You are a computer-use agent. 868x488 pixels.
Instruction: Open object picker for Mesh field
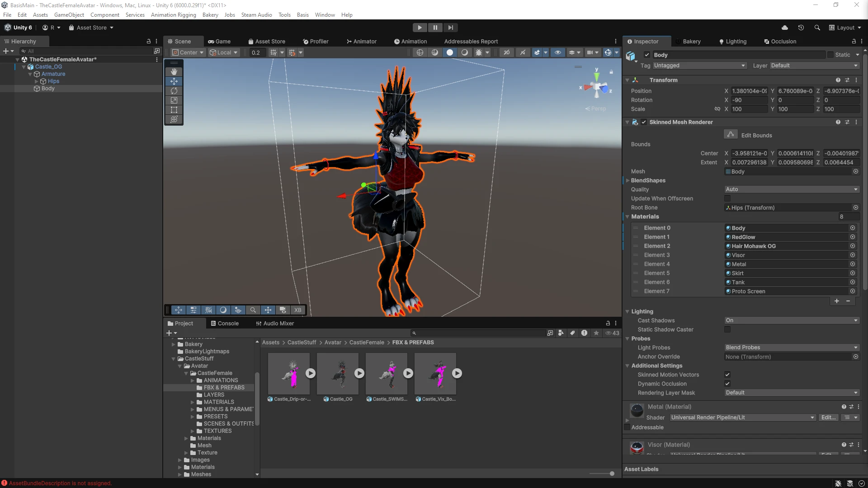click(x=855, y=172)
